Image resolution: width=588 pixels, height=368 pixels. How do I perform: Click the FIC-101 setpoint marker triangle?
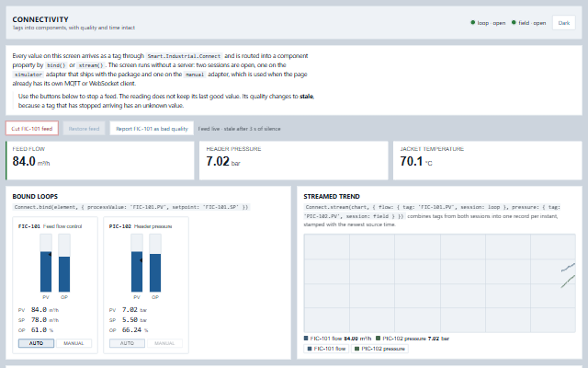pos(50,254)
